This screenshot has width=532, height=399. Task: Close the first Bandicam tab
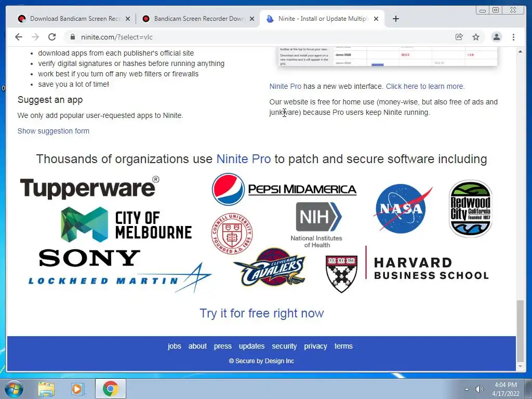[x=128, y=19]
